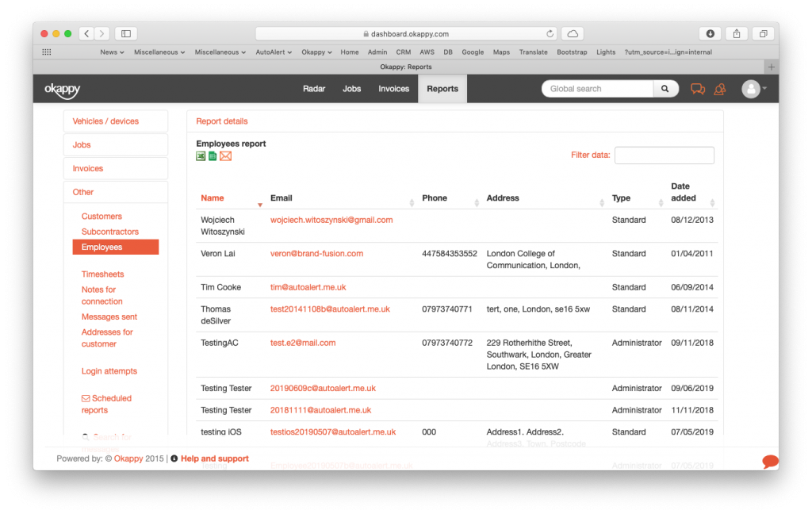Image resolution: width=812 pixels, height=514 pixels.
Task: Switch to the Radar tab
Action: click(313, 88)
